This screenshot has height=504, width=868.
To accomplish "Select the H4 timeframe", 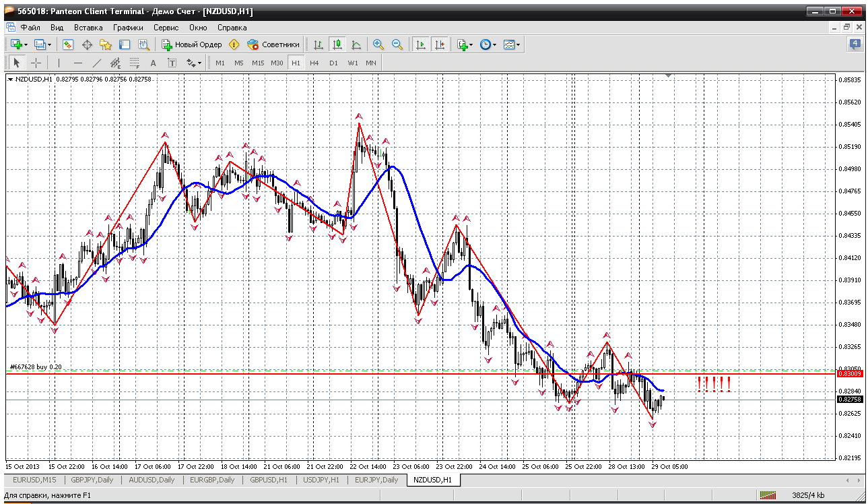I will [314, 63].
